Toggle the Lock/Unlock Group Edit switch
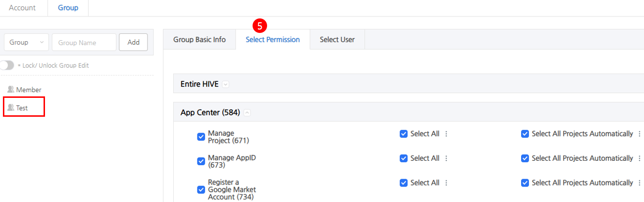This screenshot has height=202, width=644. pos(7,65)
